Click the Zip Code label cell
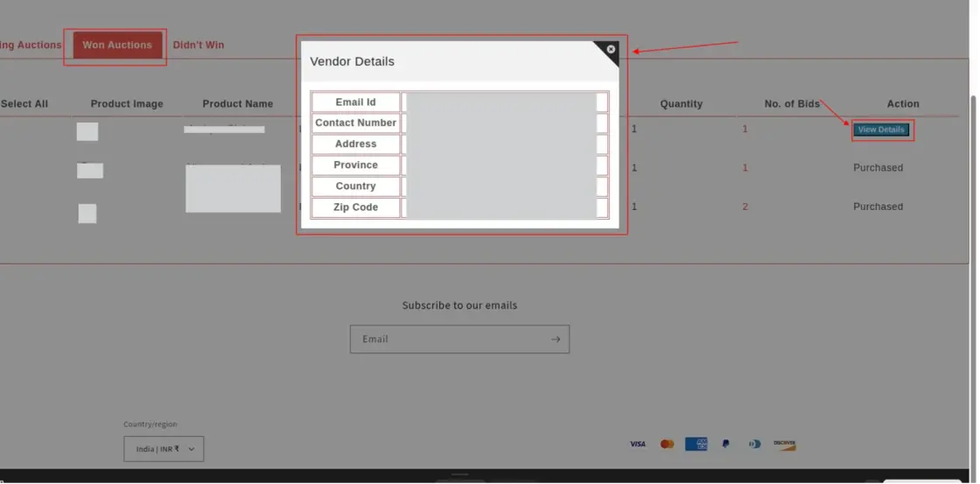980x484 pixels. point(355,207)
